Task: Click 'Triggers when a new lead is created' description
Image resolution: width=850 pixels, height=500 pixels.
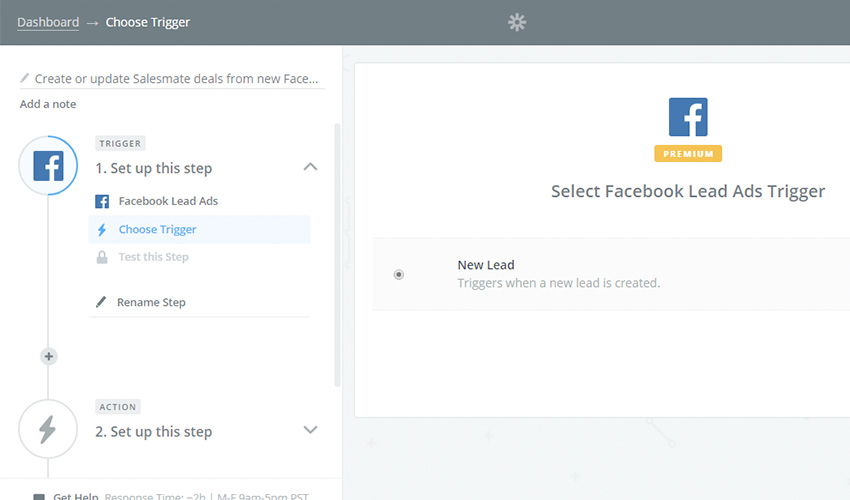Action: click(x=558, y=283)
